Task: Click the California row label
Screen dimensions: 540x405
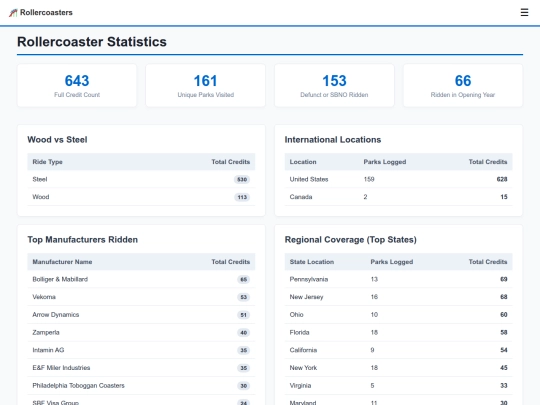Action: click(x=303, y=350)
